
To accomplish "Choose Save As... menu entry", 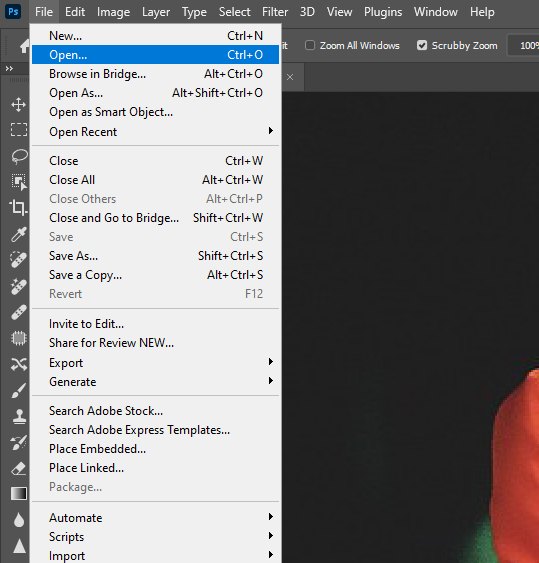I will 155,256.
